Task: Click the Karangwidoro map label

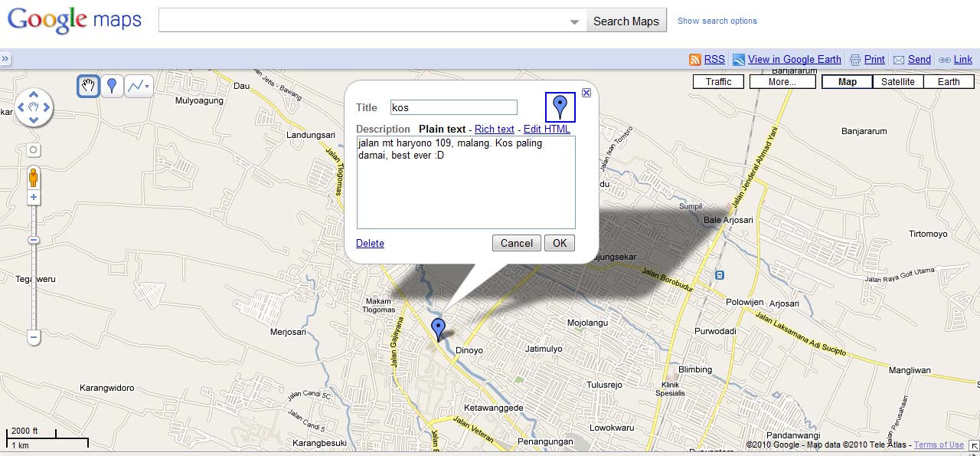Action: tap(107, 388)
